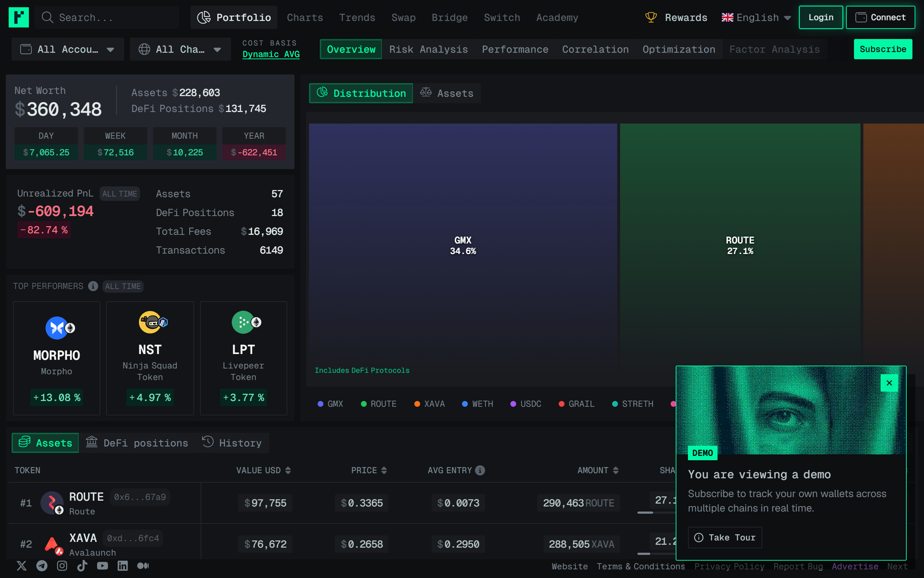Image resolution: width=924 pixels, height=578 pixels.
Task: Close the demo popup
Action: [889, 383]
